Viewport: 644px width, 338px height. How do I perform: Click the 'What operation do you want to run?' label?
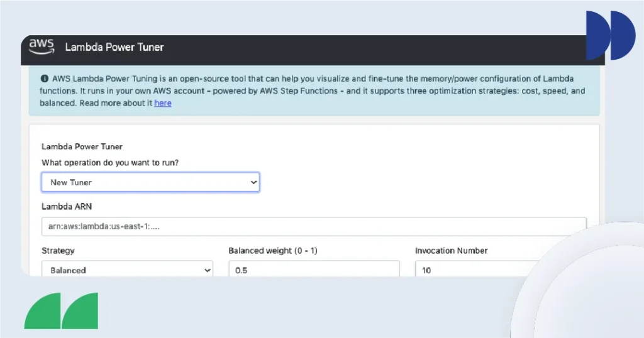tap(110, 163)
